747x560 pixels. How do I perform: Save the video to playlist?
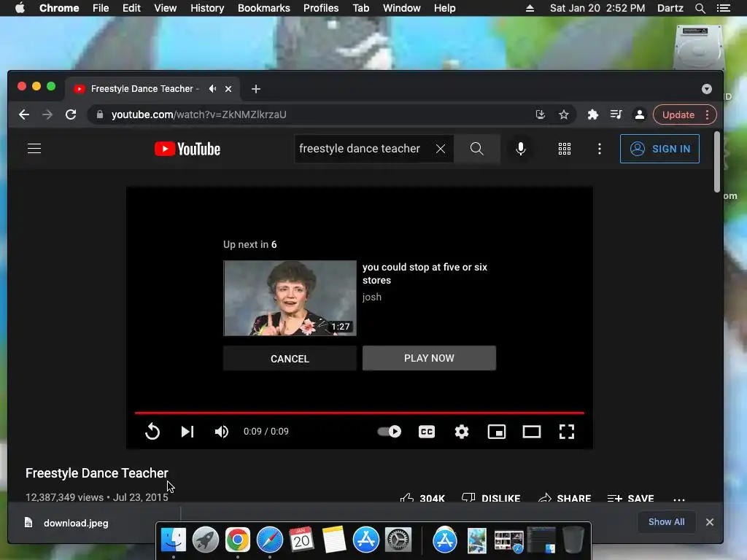[x=631, y=498]
